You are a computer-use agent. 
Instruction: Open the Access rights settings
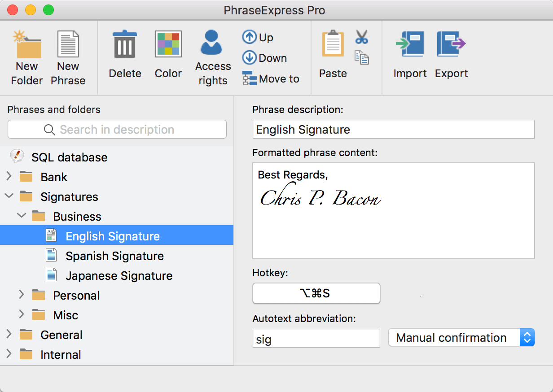[x=213, y=44]
